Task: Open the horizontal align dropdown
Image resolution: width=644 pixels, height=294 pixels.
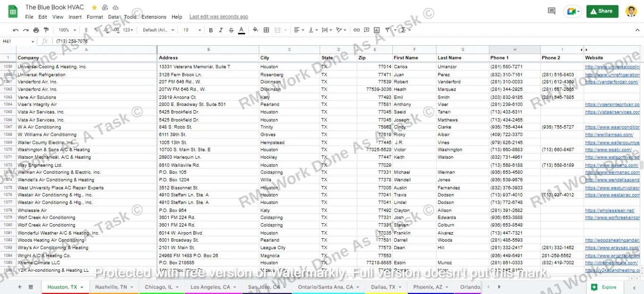Action: click(299, 30)
